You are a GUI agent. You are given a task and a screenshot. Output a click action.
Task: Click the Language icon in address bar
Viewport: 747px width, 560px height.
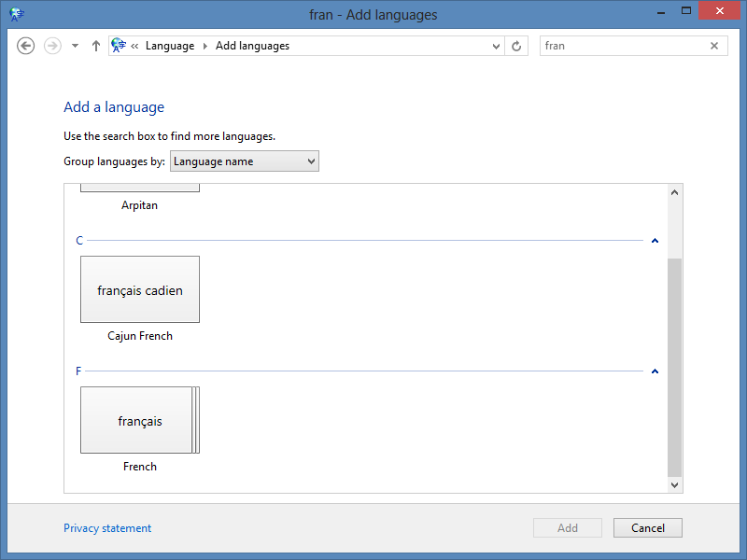point(119,46)
